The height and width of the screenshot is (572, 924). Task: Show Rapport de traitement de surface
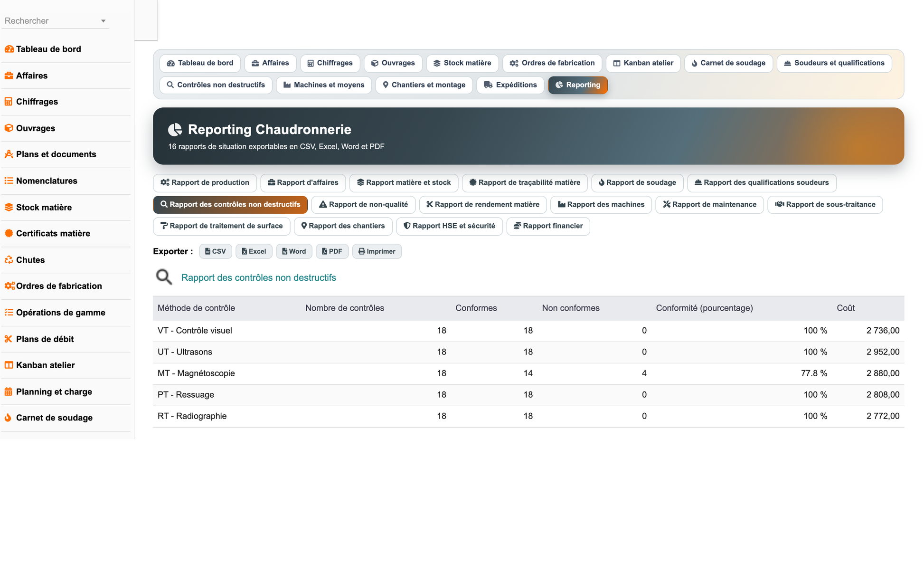(x=222, y=226)
